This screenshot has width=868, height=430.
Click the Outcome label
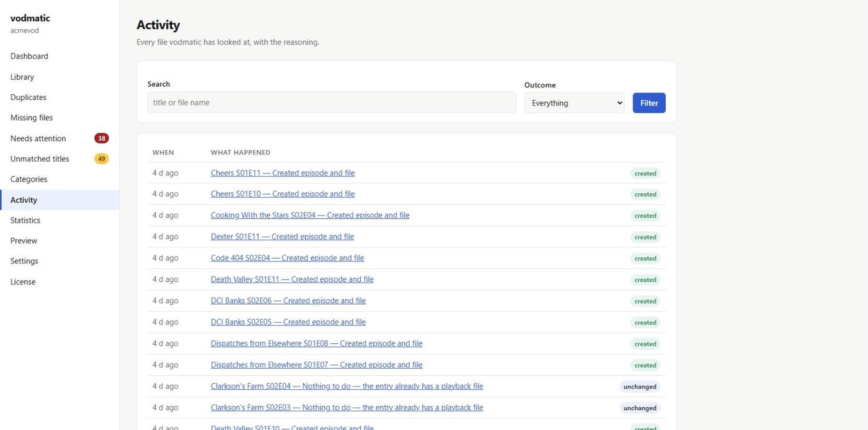(540, 85)
